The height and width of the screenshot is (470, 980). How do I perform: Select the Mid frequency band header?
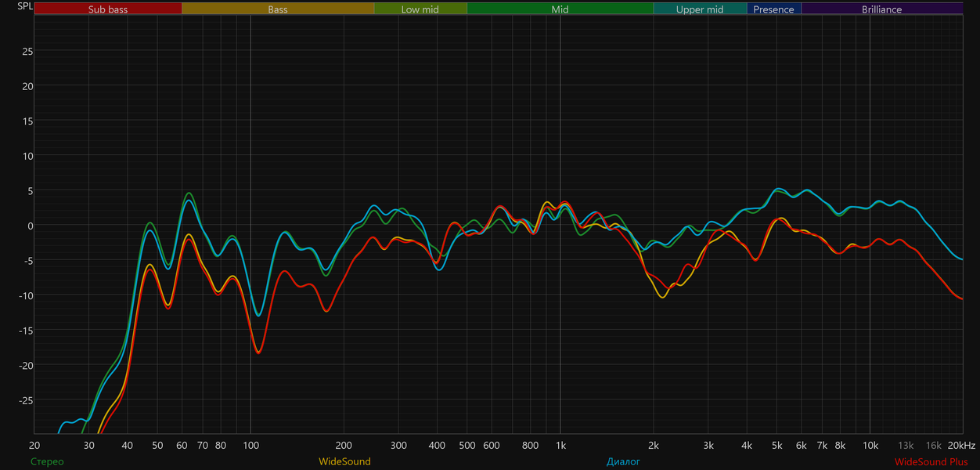click(560, 9)
